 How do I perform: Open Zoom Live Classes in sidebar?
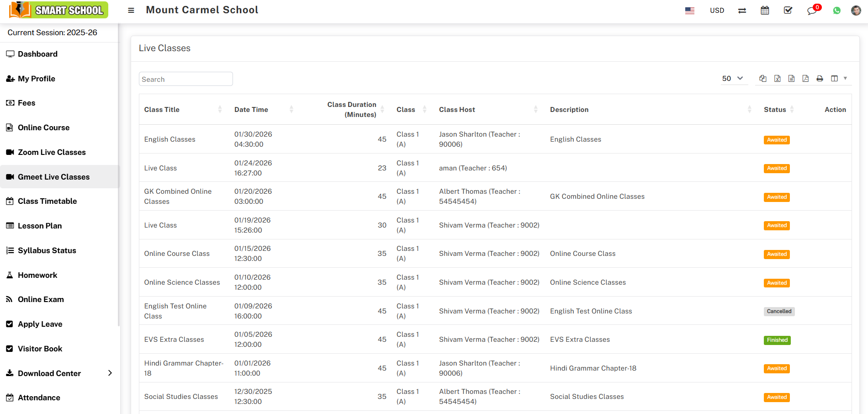coord(52,152)
